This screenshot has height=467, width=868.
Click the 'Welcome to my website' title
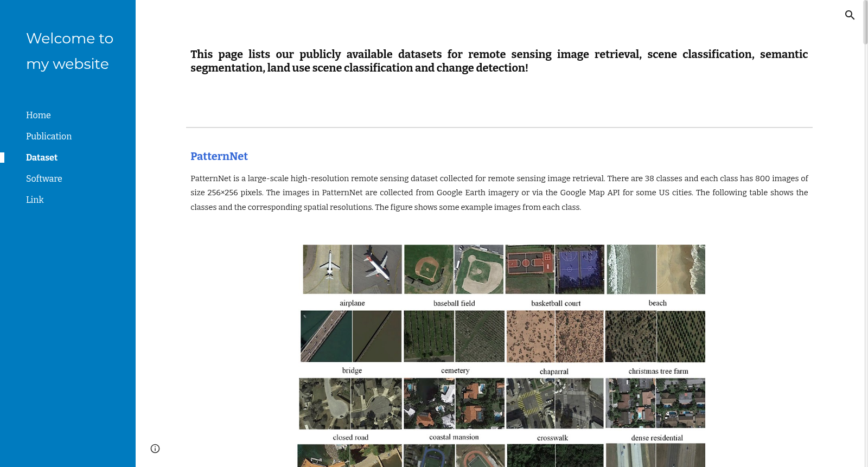click(69, 51)
